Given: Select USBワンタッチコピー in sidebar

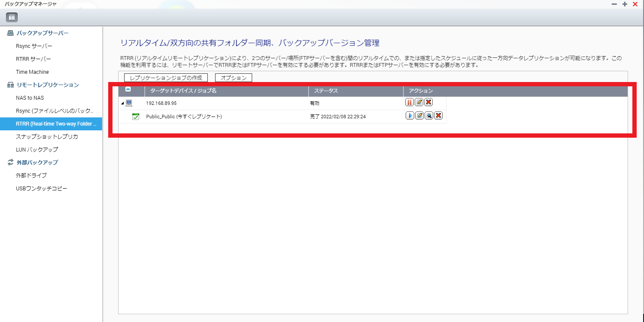Looking at the screenshot, I should tap(41, 189).
